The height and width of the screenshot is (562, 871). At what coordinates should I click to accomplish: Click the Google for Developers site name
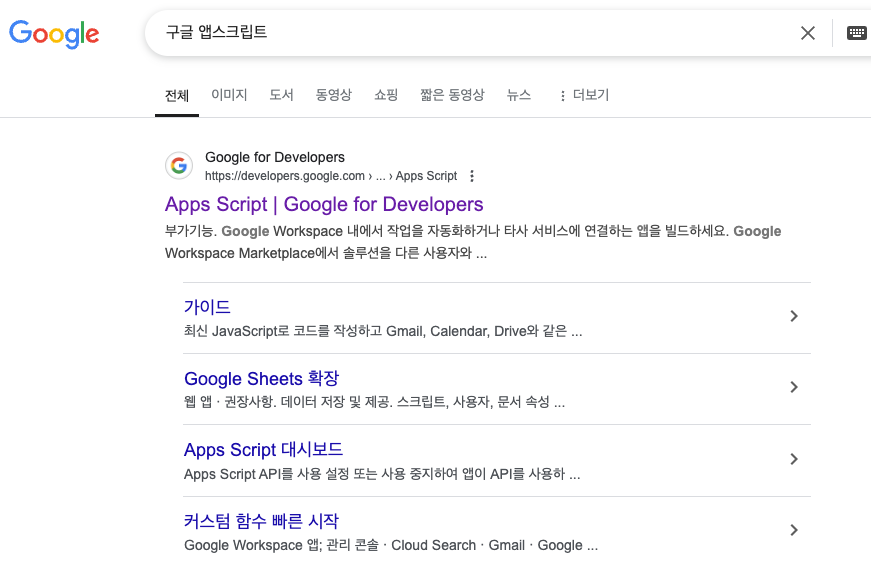pos(275,157)
